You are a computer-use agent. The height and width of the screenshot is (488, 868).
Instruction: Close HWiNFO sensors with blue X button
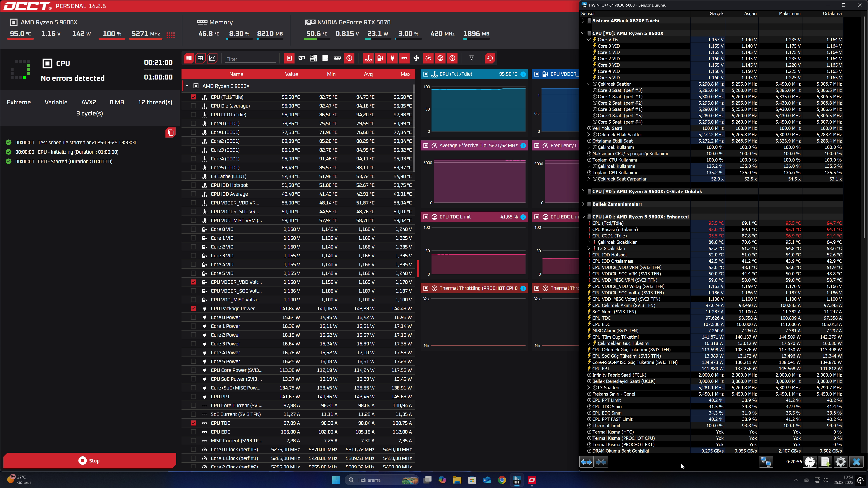click(856, 462)
